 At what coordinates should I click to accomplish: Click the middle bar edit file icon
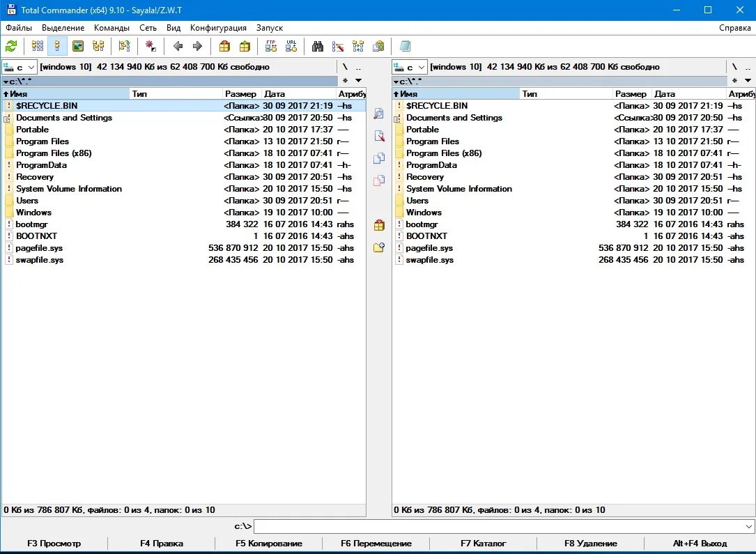tap(379, 136)
